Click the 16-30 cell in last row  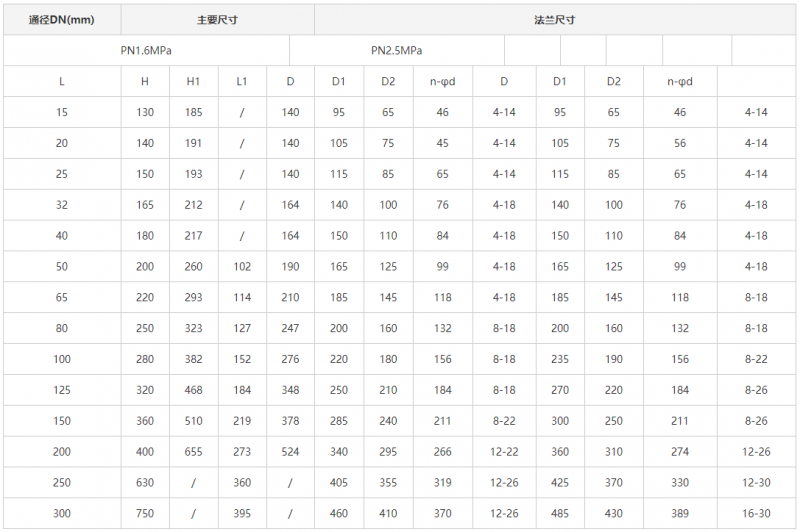pos(756,513)
